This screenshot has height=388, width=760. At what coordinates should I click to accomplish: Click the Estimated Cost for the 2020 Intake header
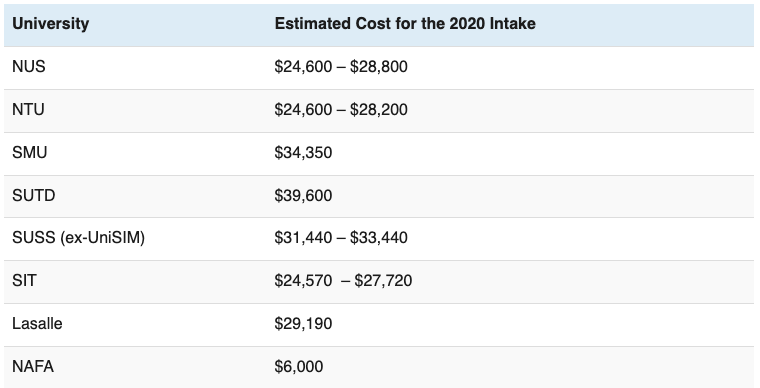405,23
